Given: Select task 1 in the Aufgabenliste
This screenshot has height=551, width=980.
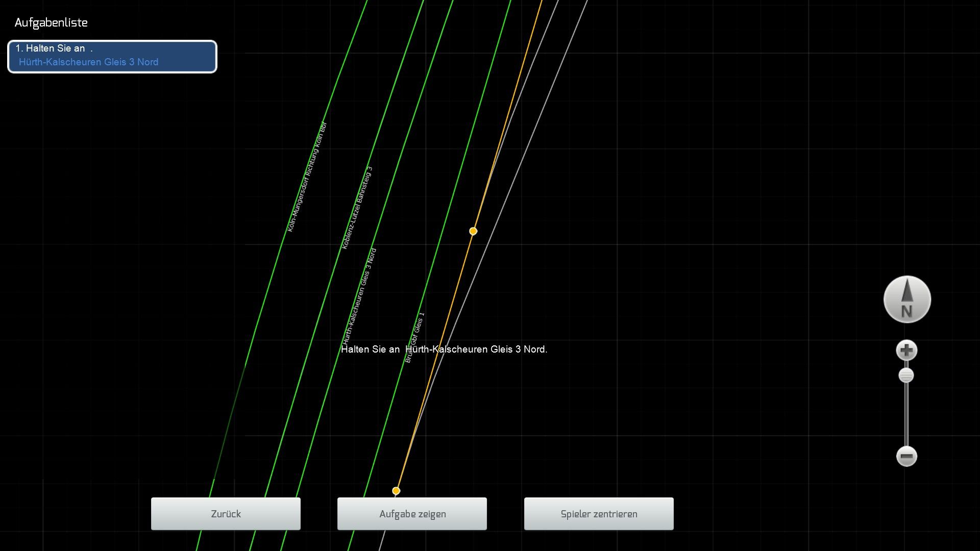Looking at the screenshot, I should (x=112, y=56).
